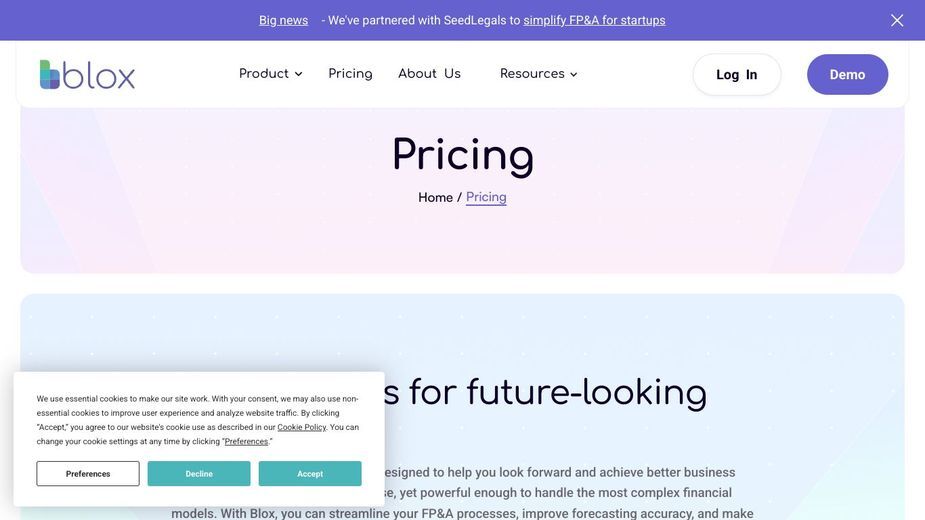Open the Cookie Policy link
Viewport: 925px width, 520px height.
(x=301, y=427)
